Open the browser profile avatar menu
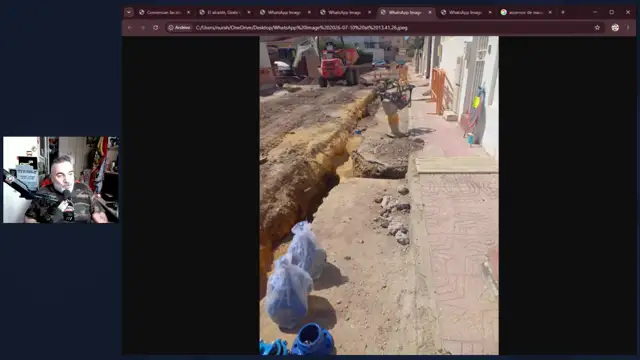 pyautogui.click(x=615, y=28)
